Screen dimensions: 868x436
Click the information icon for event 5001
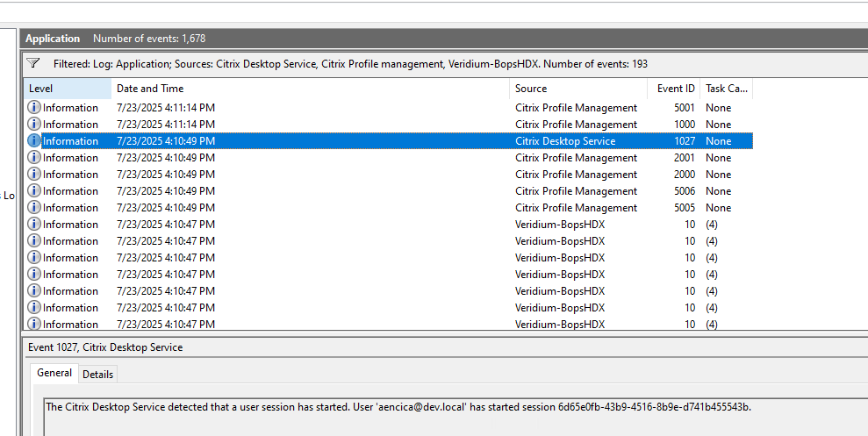click(34, 108)
